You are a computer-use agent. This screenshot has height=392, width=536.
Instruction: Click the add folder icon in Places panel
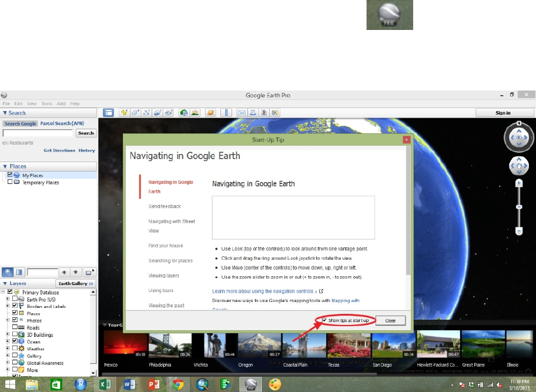coord(89,272)
